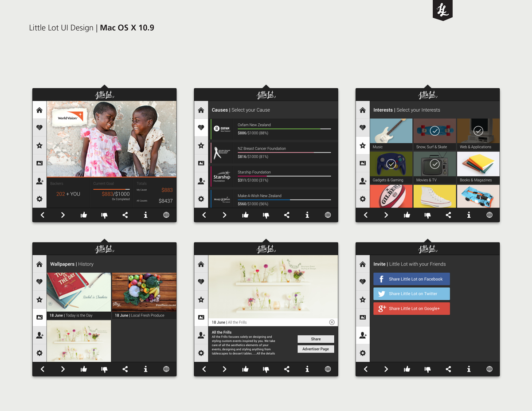Deselect the Snow, Surf & Skate interest
532x411 pixels.
point(434,134)
